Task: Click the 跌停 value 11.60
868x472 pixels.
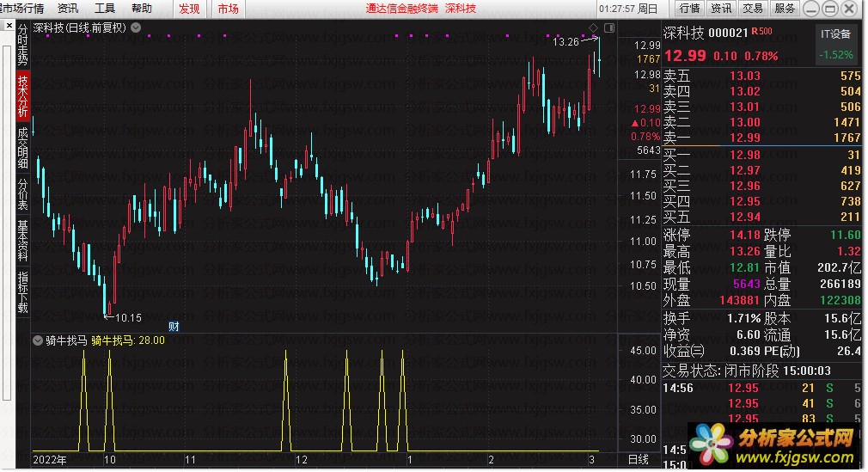Action: (846, 235)
